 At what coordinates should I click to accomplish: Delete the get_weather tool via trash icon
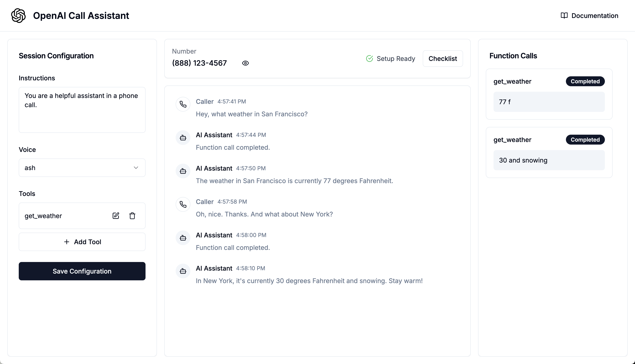pos(132,216)
